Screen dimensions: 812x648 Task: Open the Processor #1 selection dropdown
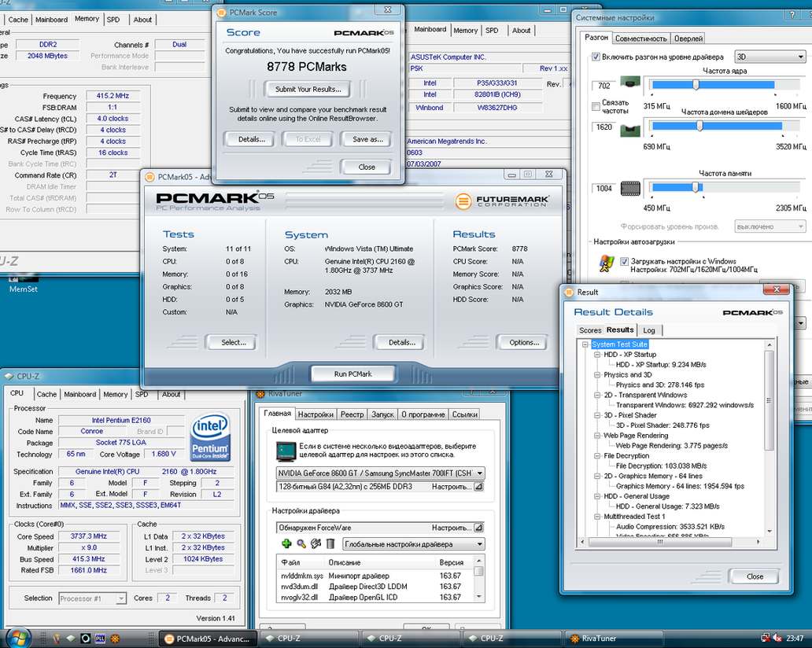92,598
